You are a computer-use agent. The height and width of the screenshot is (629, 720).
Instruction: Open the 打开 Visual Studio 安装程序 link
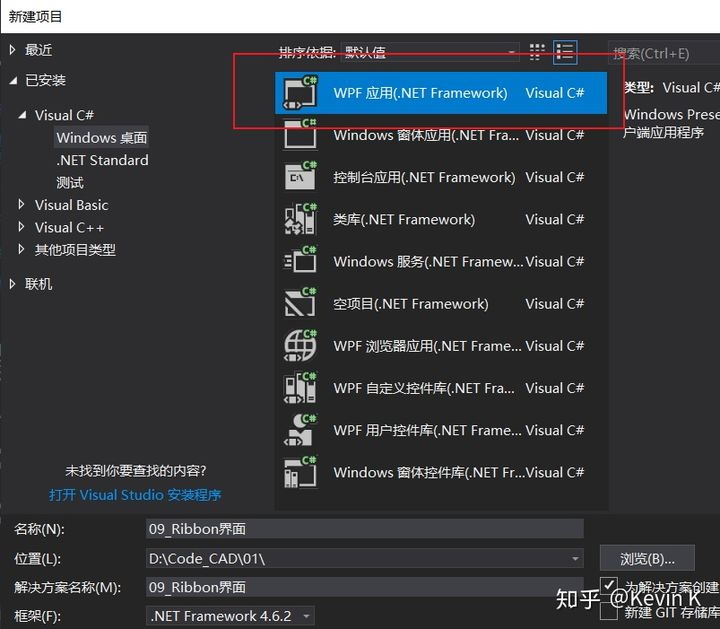tap(135, 494)
